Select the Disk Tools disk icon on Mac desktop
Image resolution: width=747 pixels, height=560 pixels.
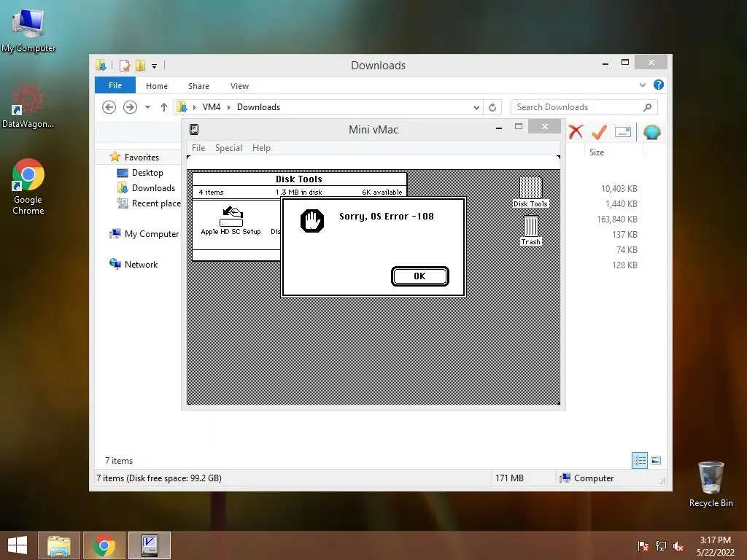point(530,192)
